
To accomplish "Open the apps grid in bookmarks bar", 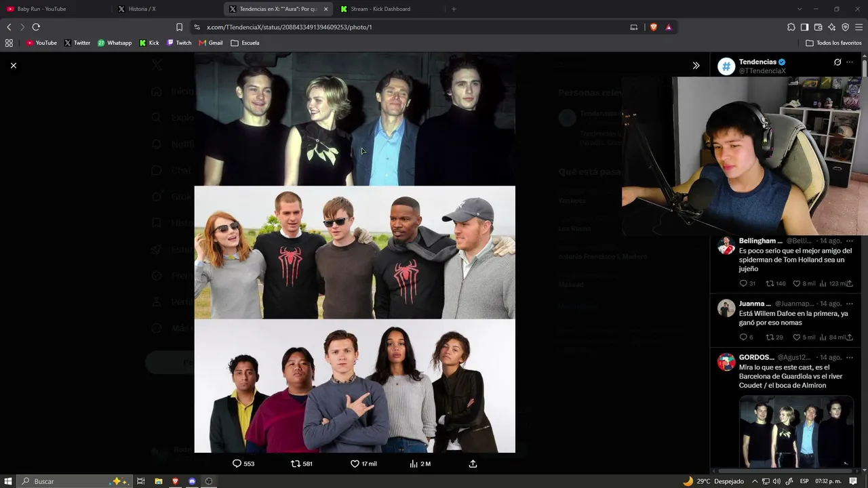I will click(9, 43).
